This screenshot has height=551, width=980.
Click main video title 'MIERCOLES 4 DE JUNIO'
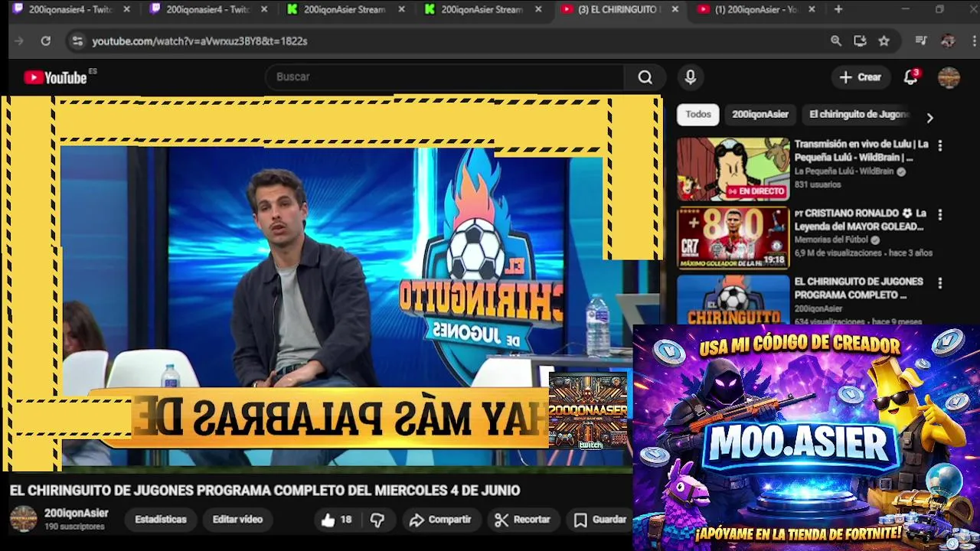265,491
